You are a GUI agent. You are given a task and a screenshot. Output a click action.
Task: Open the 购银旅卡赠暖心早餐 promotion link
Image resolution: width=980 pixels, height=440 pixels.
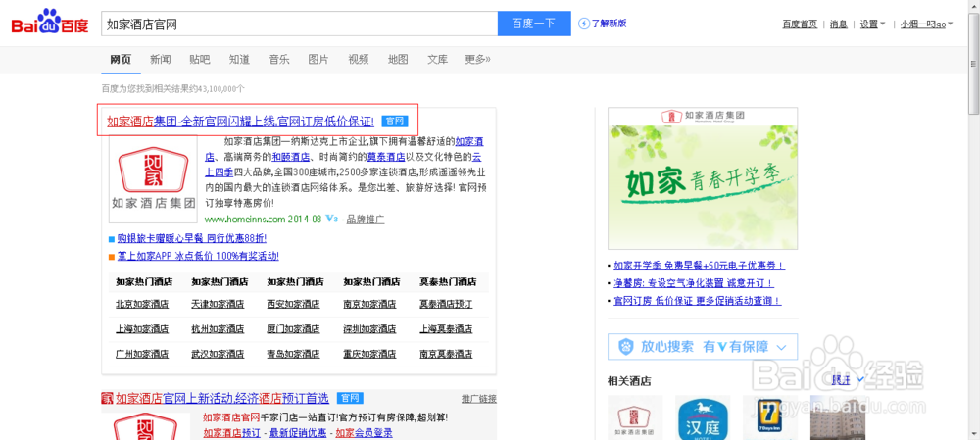192,238
